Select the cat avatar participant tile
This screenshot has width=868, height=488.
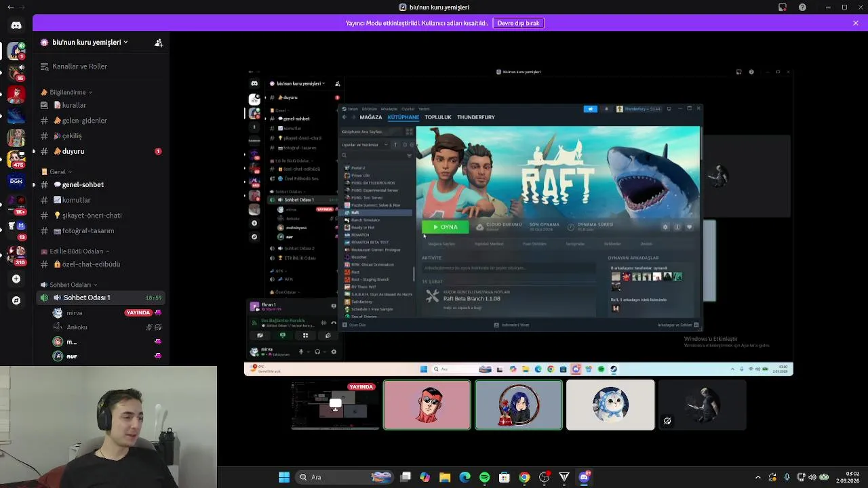pos(610,405)
